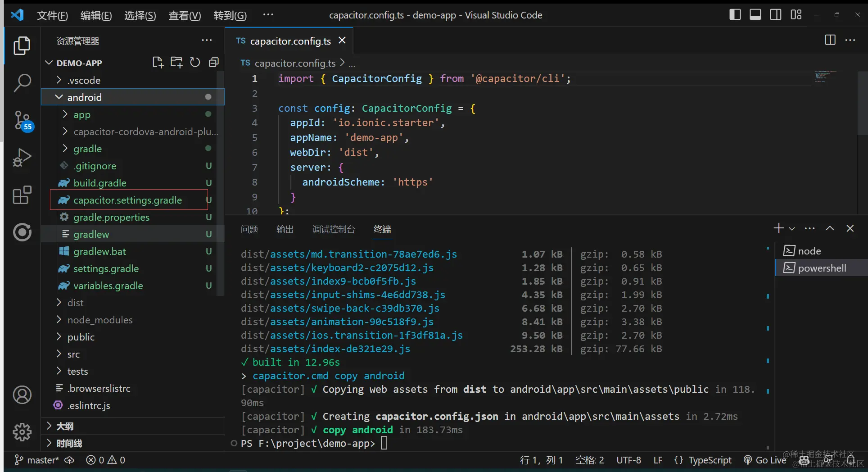Select the 终端 terminal tab
Image resolution: width=868 pixels, height=472 pixels.
click(382, 229)
